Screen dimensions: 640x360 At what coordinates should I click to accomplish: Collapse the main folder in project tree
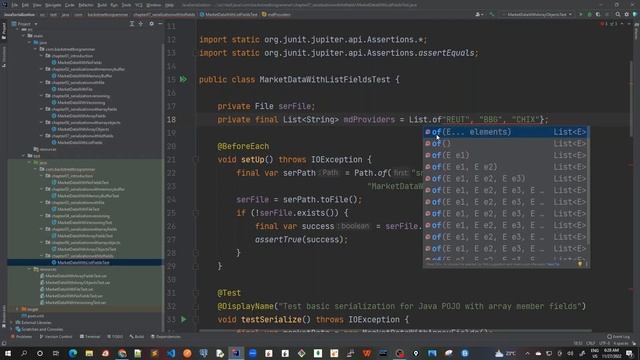pyautogui.click(x=24, y=36)
